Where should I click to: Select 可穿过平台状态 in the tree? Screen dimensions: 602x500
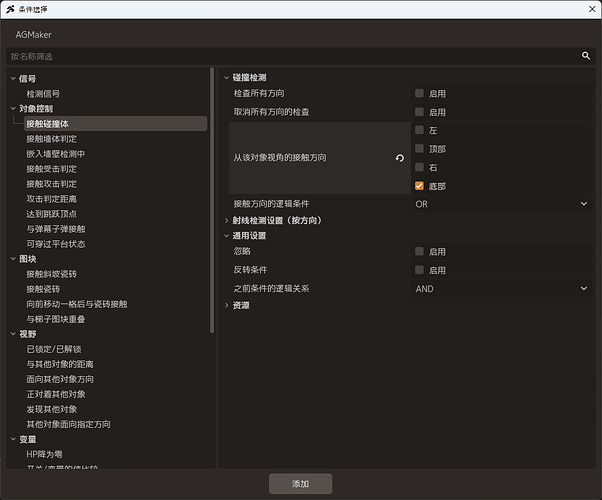(x=56, y=244)
